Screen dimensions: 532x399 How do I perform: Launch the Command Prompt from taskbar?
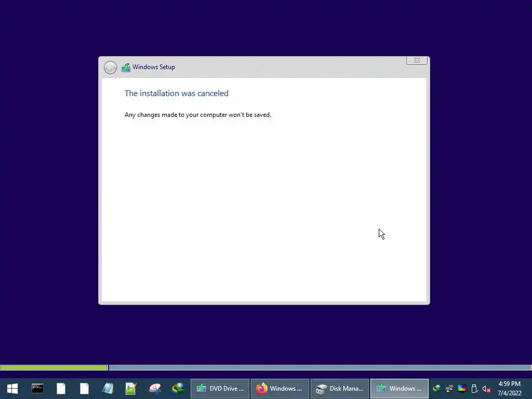[37, 389]
